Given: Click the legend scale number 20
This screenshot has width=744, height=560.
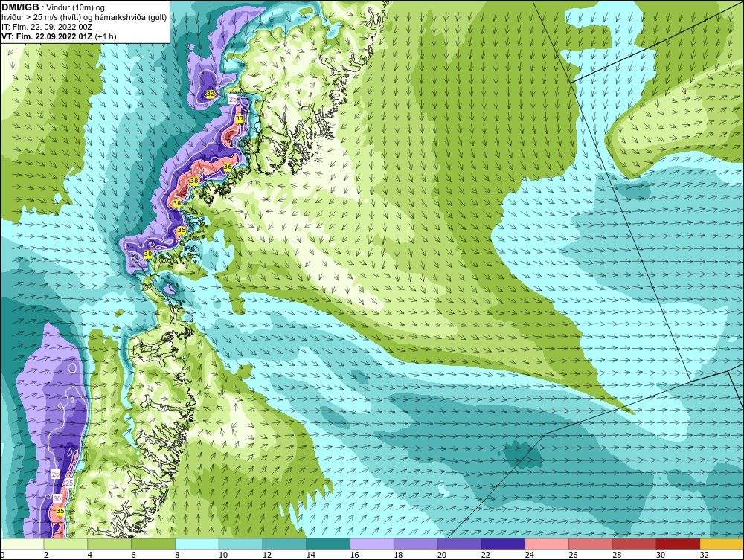Looking at the screenshot, I should point(442,555).
